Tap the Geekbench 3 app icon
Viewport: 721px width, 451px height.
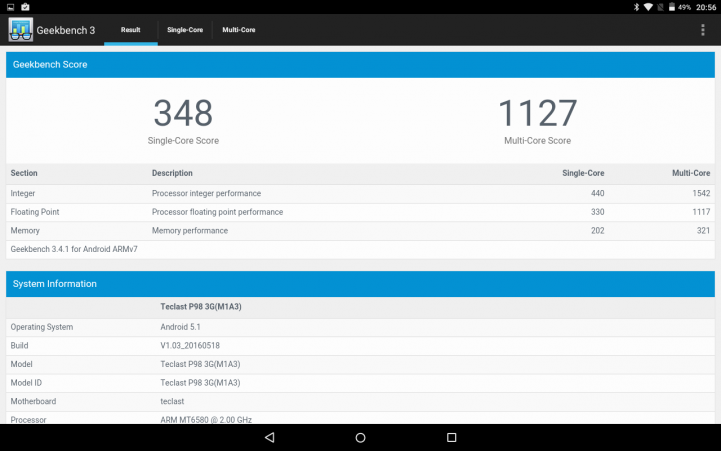coord(21,30)
